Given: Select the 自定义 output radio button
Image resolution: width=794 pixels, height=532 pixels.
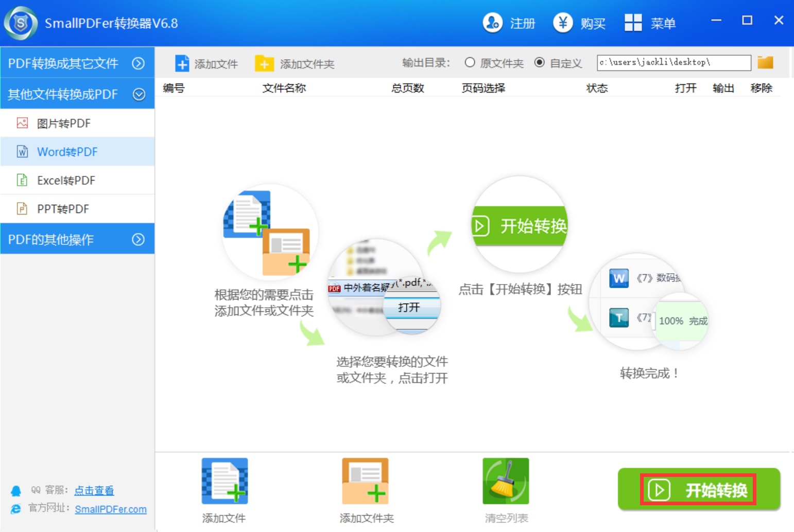Looking at the screenshot, I should (x=539, y=62).
